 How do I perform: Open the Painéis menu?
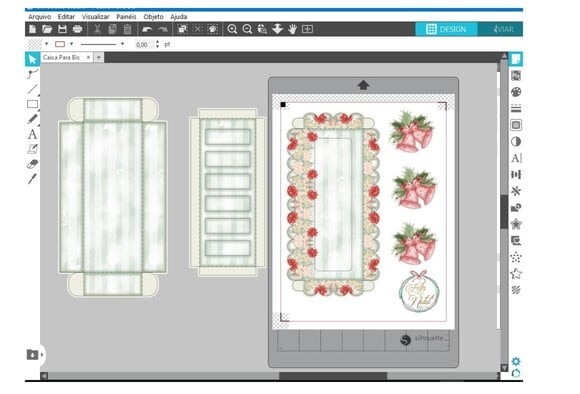[126, 17]
